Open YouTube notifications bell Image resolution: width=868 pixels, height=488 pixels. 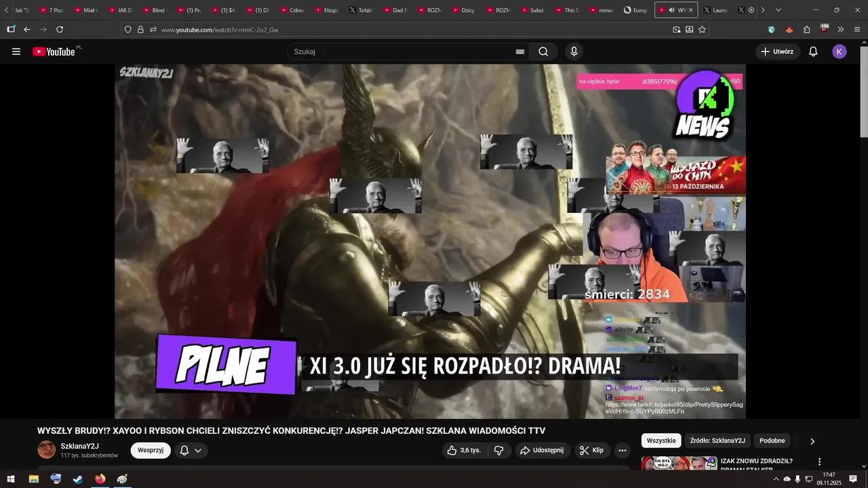tap(813, 52)
